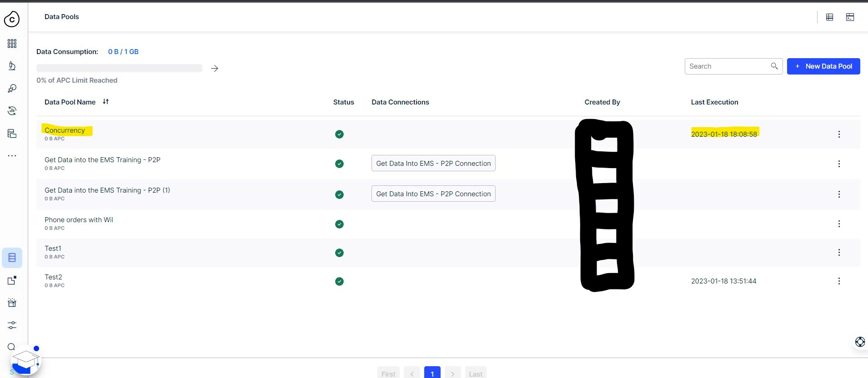Screen dimensions: 868x378
Task: Select page 1 in pagination
Action: pos(432,373)
